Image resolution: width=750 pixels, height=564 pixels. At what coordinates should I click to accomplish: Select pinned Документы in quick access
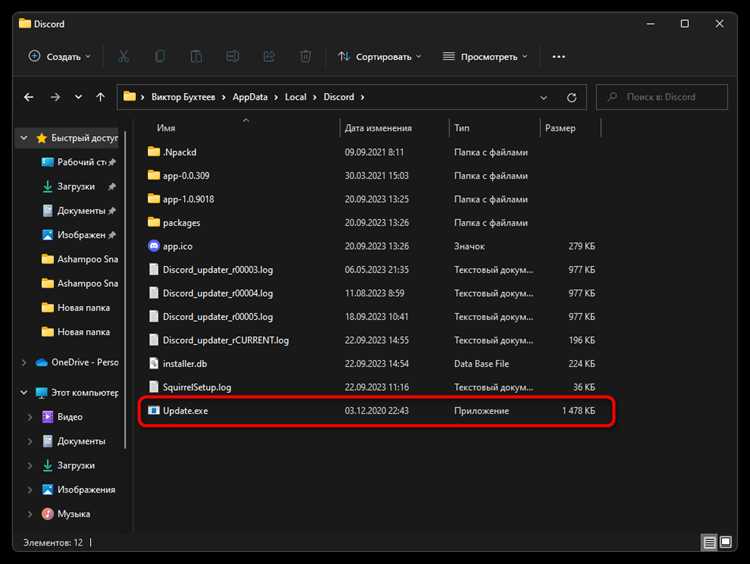(x=80, y=211)
